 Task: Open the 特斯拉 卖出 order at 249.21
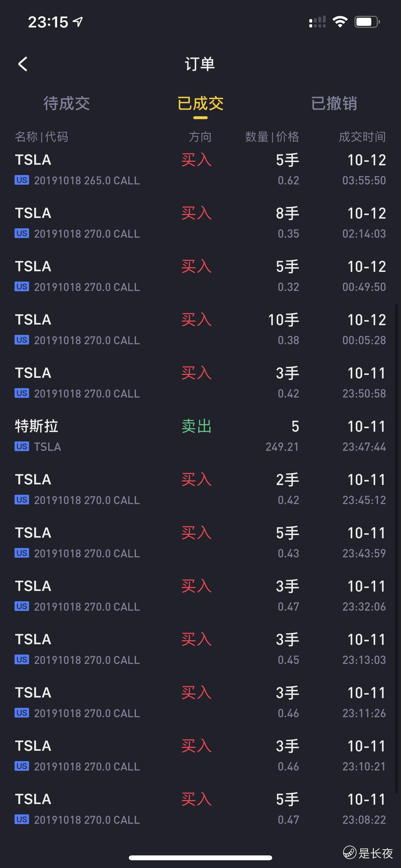(200, 436)
